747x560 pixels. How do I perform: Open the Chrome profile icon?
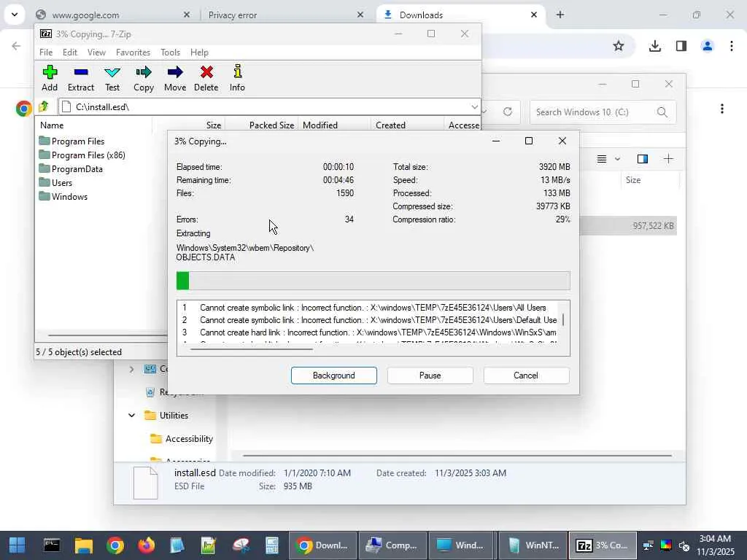tap(708, 46)
